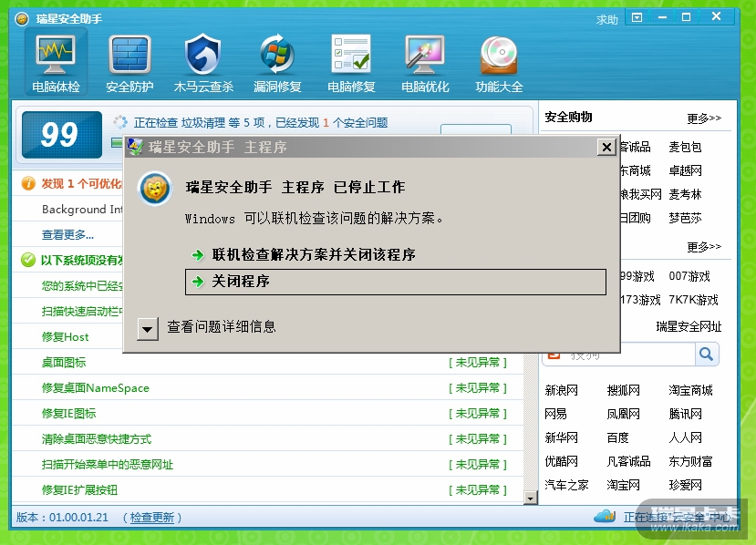
Task: Open 凤凰网 link
Action: coord(624,414)
